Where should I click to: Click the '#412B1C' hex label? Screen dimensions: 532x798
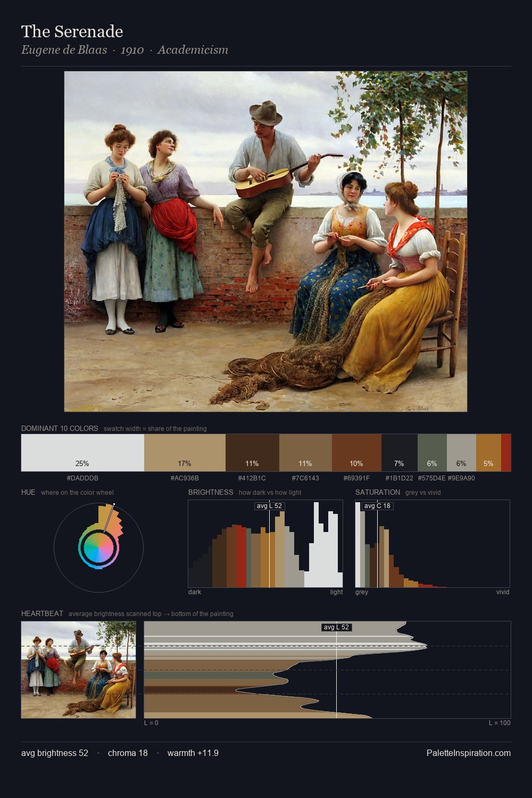tap(252, 478)
